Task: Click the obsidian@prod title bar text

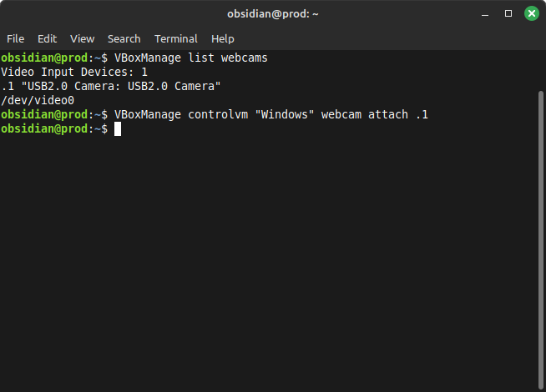Action: (272, 13)
